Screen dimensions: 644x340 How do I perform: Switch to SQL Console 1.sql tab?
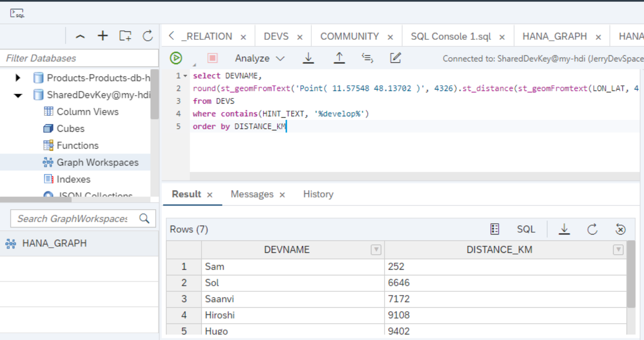pyautogui.click(x=451, y=37)
